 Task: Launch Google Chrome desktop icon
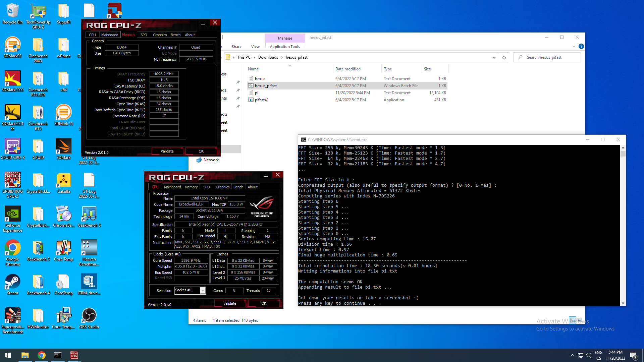click(x=12, y=253)
